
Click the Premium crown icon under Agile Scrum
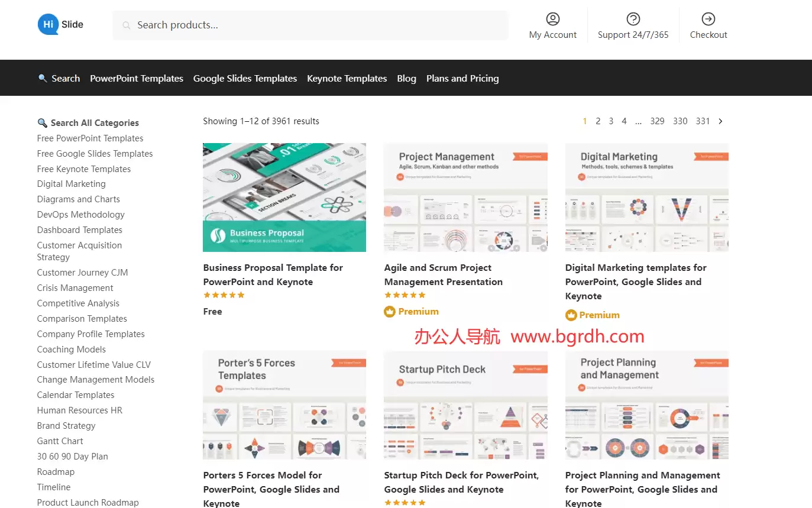click(389, 312)
